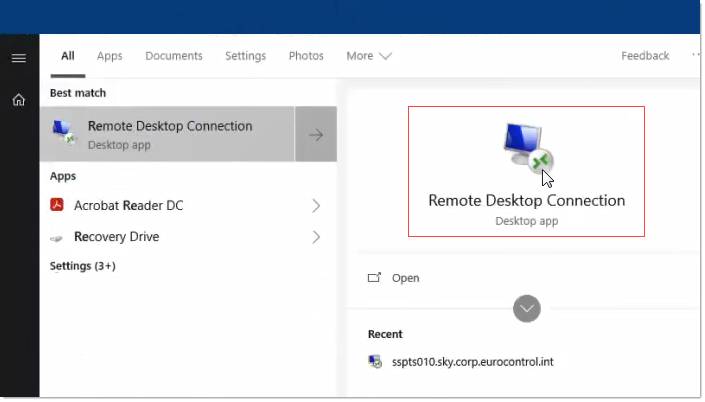The height and width of the screenshot is (402, 705).
Task: Click the Recovery Drive icon in Apps
Action: (58, 238)
